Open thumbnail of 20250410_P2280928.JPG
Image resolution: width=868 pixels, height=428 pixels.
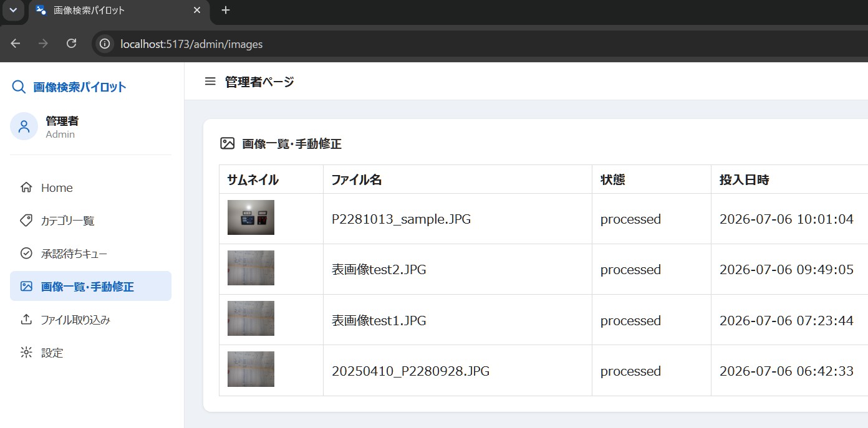tap(251, 369)
